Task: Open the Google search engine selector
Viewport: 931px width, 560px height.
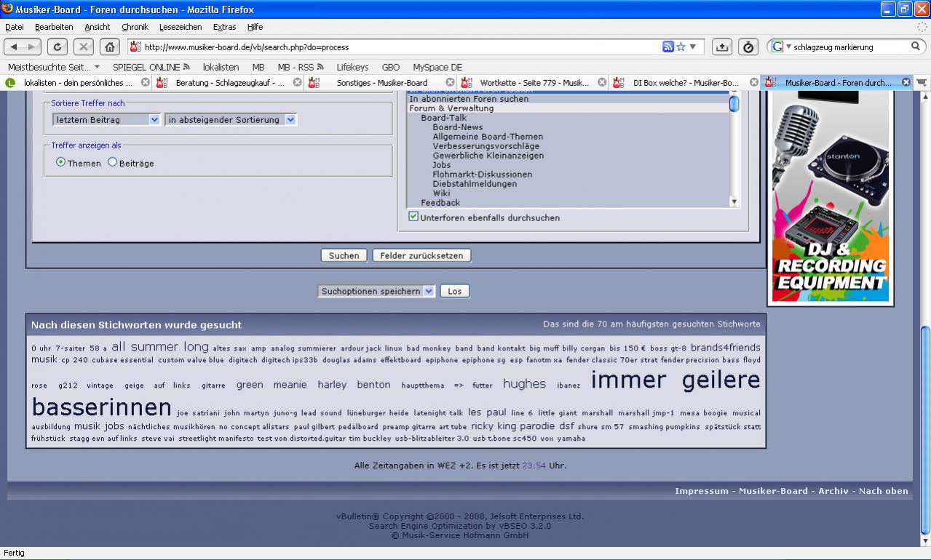Action: 780,47
